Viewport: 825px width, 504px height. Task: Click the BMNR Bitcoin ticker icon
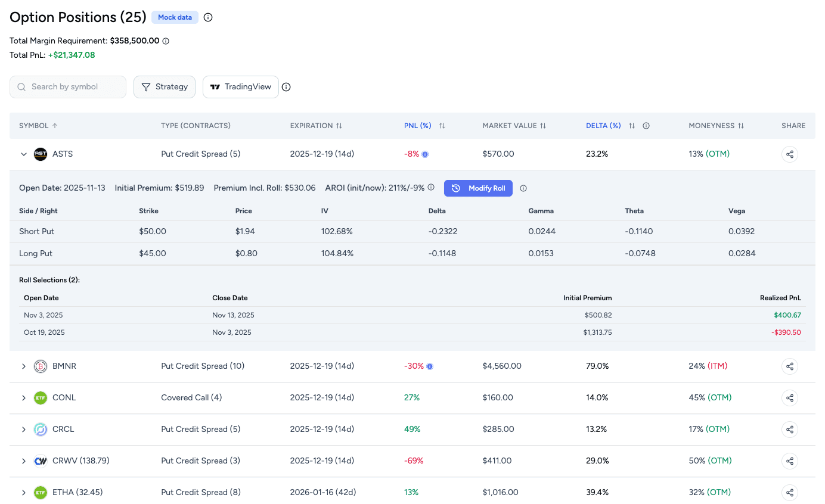coord(40,366)
